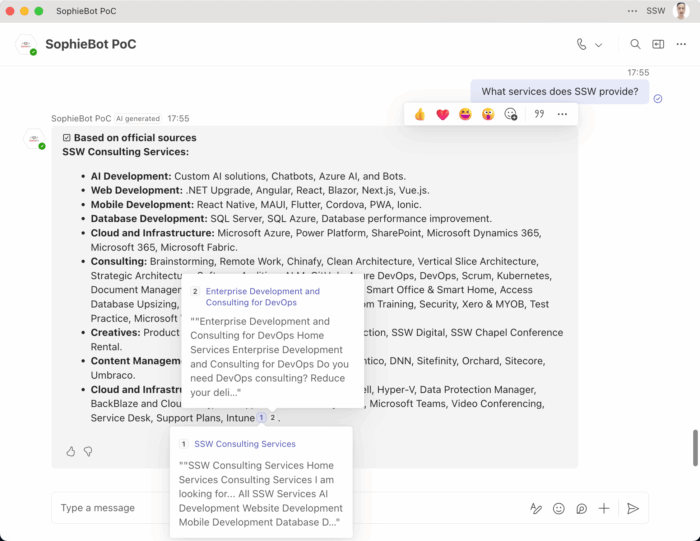React with laughing emoji
This screenshot has width=700, height=541.
[x=465, y=114]
